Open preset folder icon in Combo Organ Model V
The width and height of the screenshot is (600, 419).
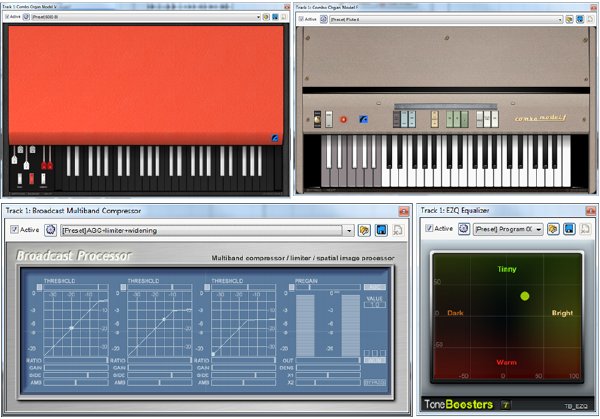click(266, 17)
